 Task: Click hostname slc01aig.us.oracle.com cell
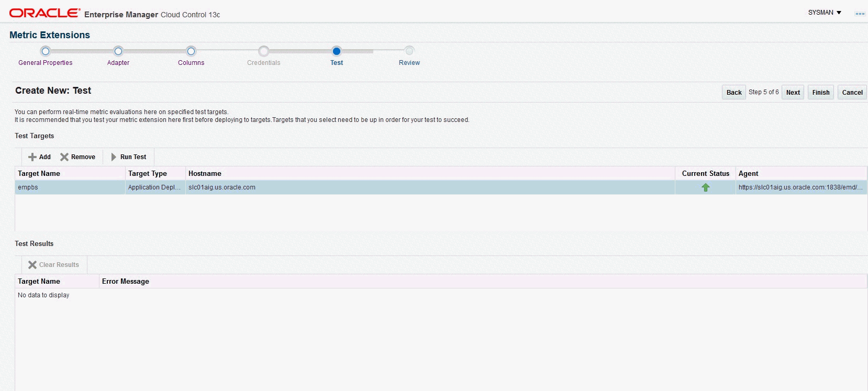tap(430, 187)
